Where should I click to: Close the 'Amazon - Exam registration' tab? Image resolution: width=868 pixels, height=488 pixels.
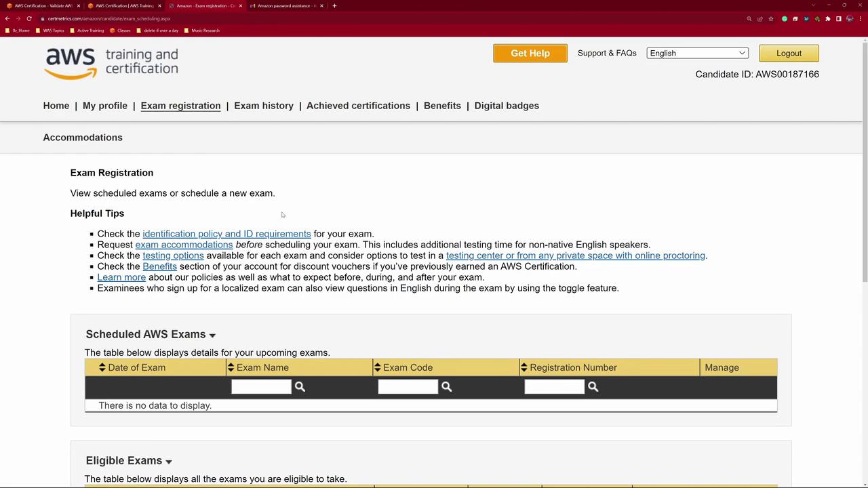tap(240, 6)
